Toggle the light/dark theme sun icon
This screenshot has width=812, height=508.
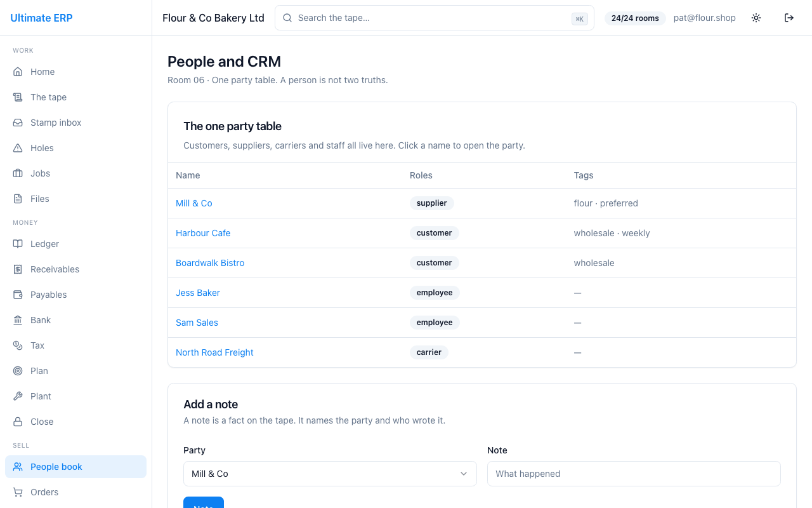(756, 18)
